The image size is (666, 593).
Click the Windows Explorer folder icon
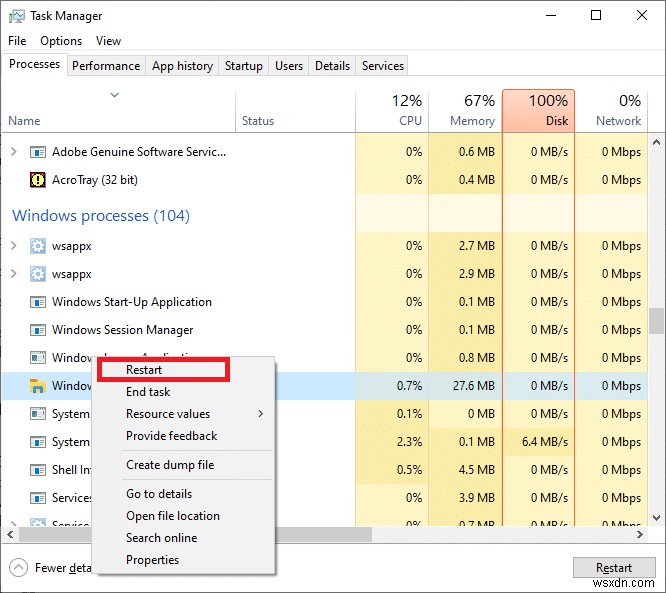point(38,386)
